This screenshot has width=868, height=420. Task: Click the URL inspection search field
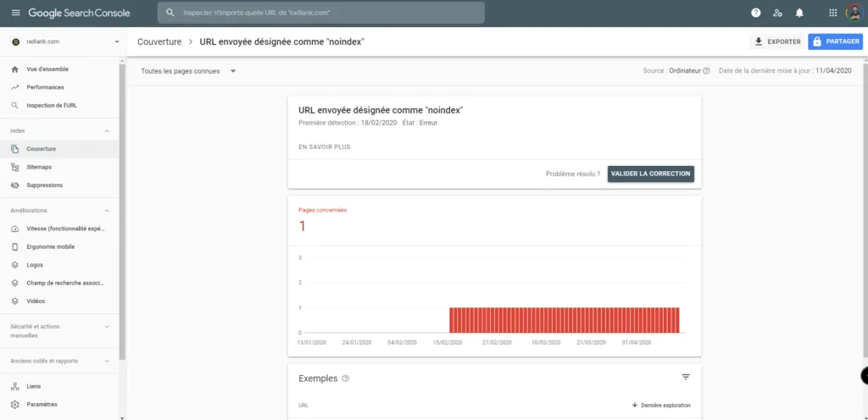(x=321, y=12)
